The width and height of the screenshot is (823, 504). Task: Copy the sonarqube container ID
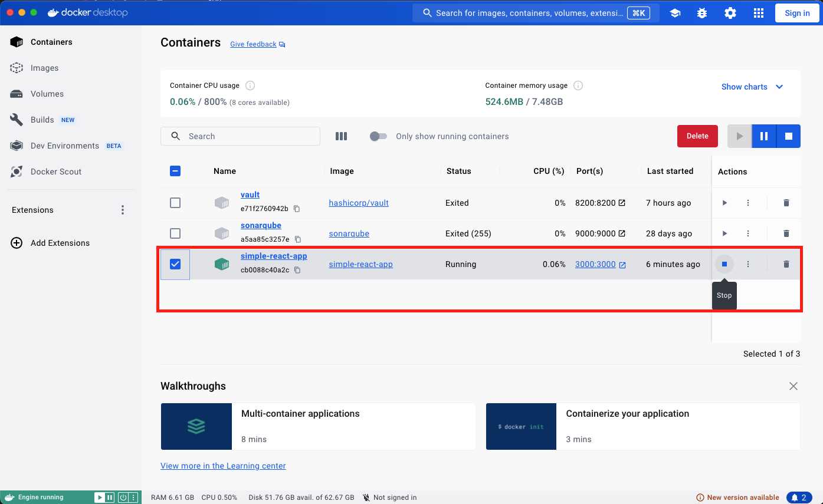click(x=298, y=239)
